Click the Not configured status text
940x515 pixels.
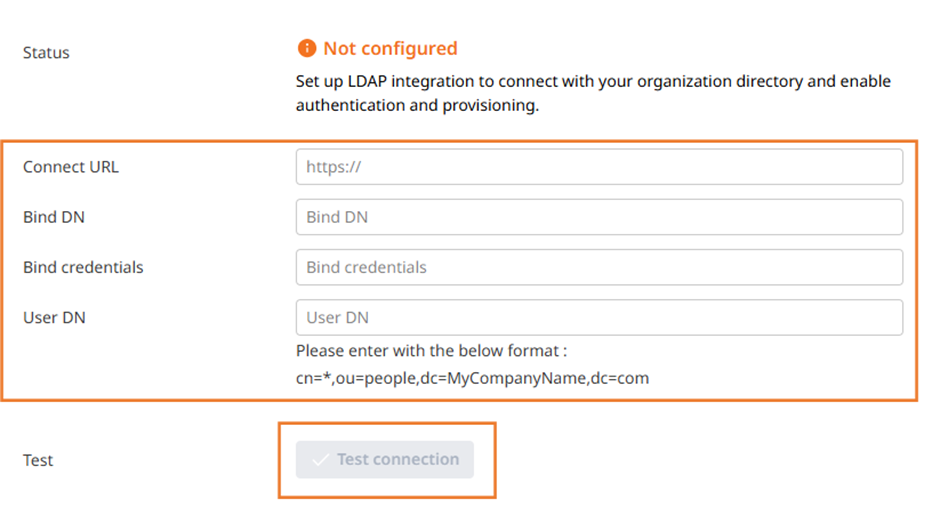coord(390,49)
